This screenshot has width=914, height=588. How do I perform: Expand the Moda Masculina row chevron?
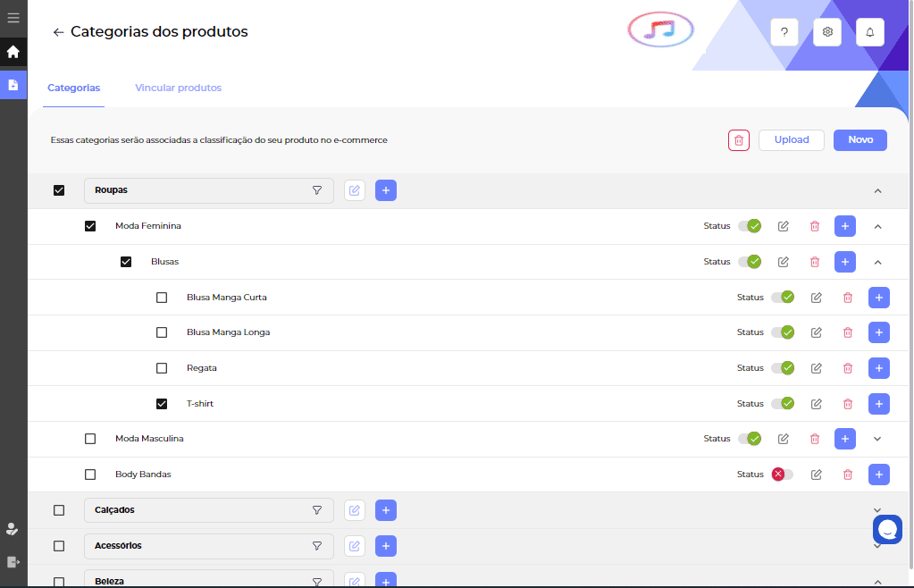pos(877,439)
